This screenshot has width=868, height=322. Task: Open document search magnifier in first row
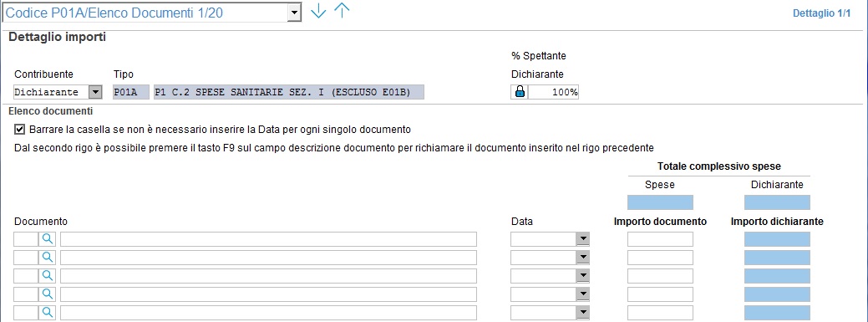pos(48,239)
